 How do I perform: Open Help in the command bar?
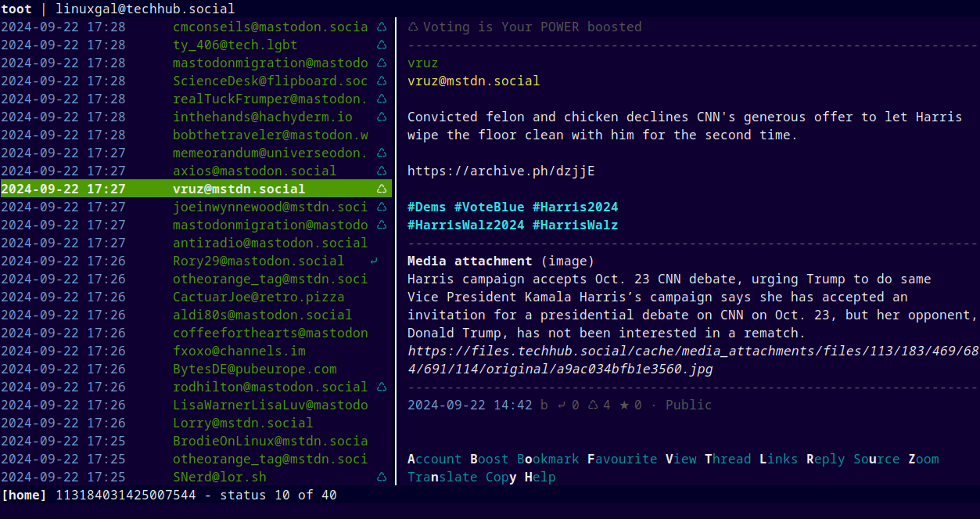pyautogui.click(x=540, y=477)
